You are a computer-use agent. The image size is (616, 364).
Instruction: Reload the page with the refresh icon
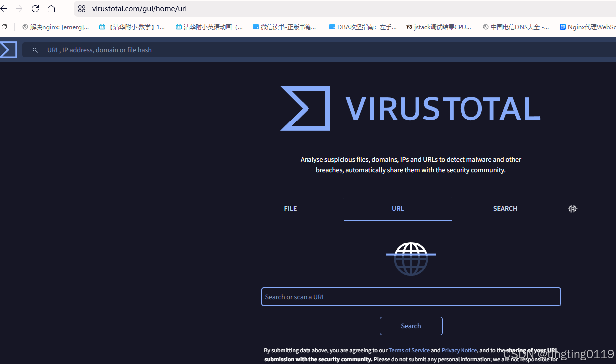(35, 9)
